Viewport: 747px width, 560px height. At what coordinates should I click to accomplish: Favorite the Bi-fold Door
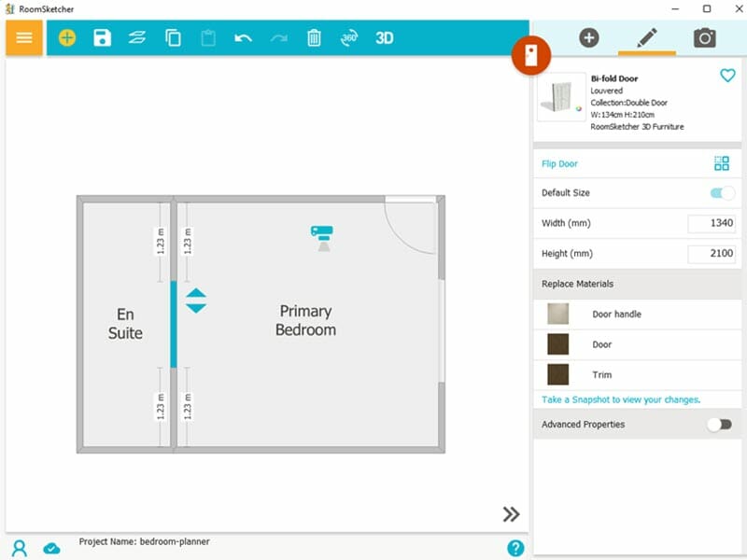pos(728,77)
